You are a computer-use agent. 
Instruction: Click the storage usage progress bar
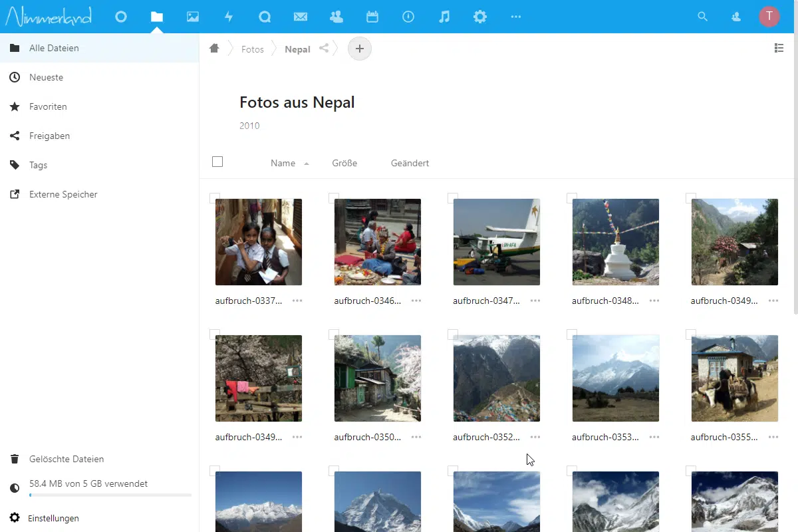[110, 495]
